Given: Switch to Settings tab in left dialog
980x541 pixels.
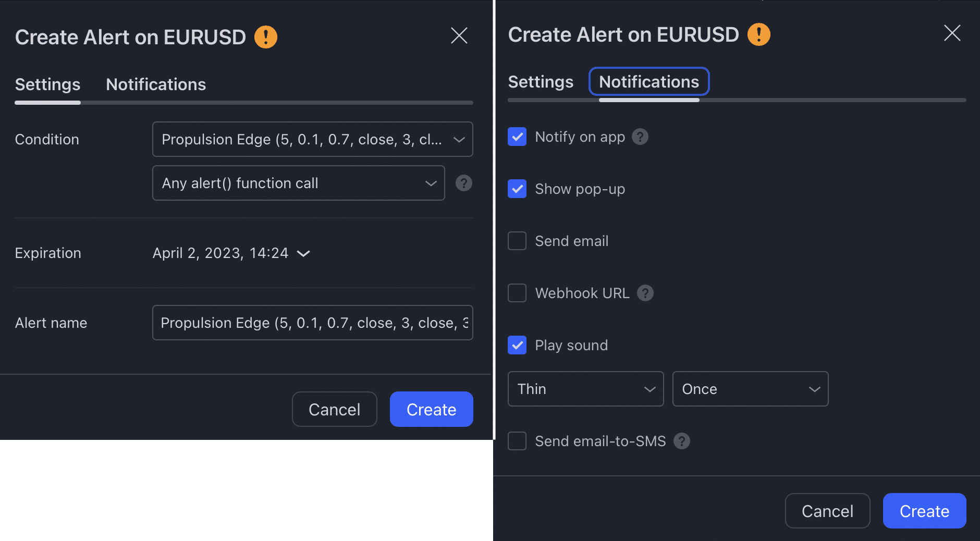Looking at the screenshot, I should [x=47, y=84].
